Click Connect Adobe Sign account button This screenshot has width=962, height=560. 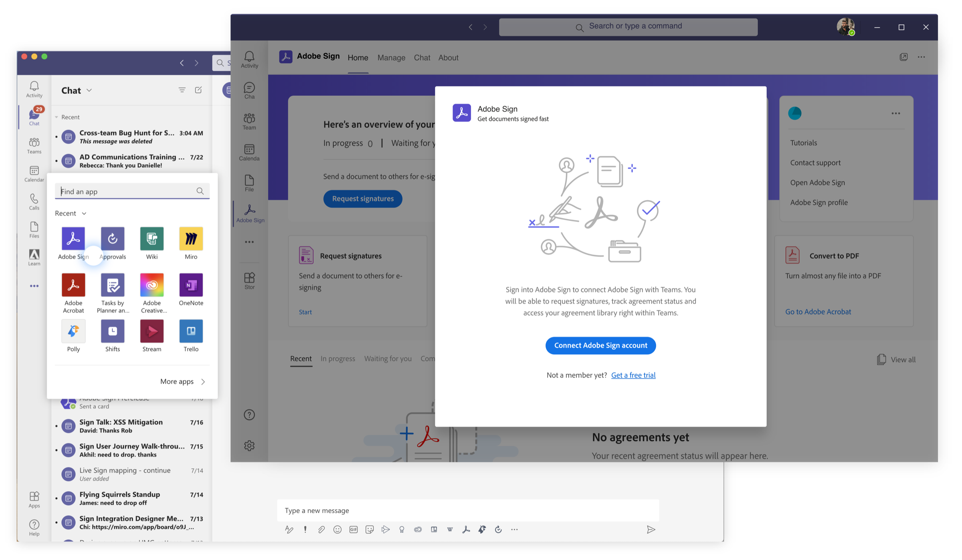pos(600,346)
